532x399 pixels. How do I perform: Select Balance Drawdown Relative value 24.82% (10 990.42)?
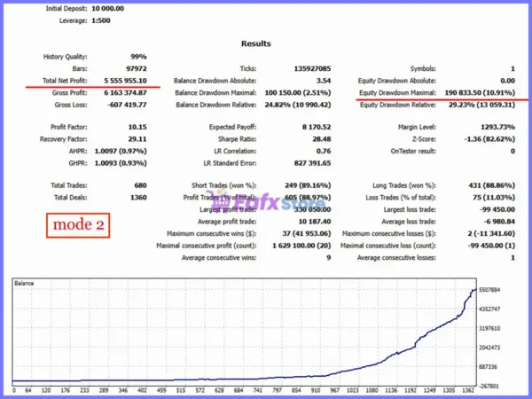(298, 106)
